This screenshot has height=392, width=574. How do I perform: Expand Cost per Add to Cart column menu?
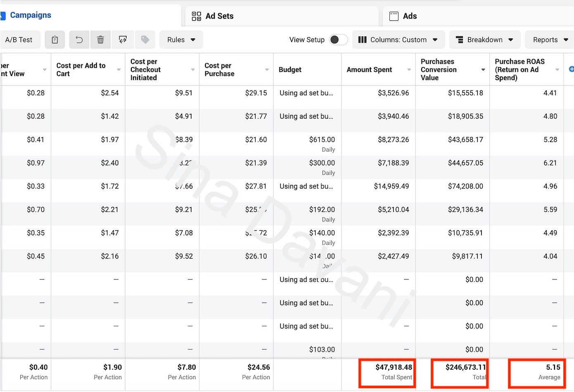(x=119, y=70)
